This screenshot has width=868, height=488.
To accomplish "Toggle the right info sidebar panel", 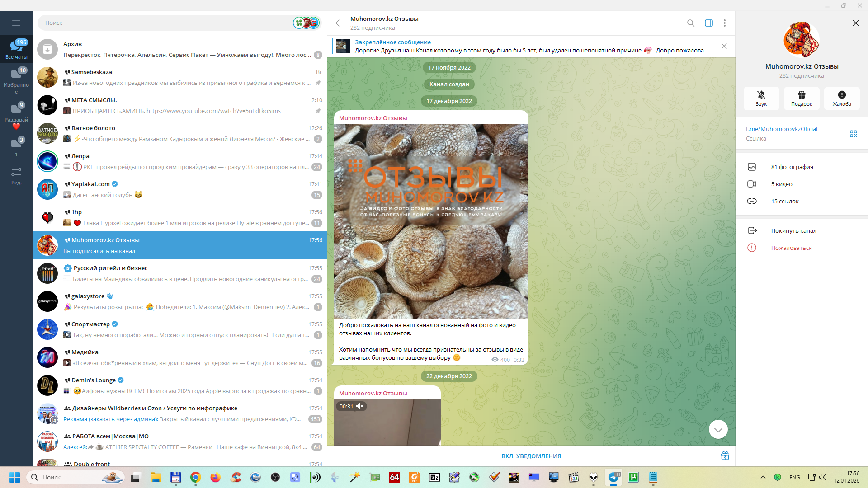I will [x=708, y=23].
